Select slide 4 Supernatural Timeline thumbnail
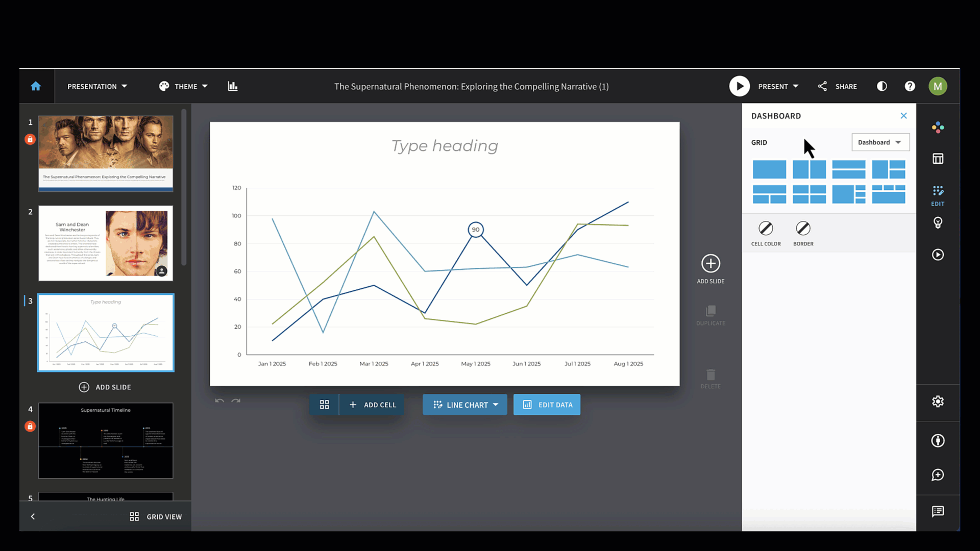Viewport: 980px width, 551px height. 106,441
